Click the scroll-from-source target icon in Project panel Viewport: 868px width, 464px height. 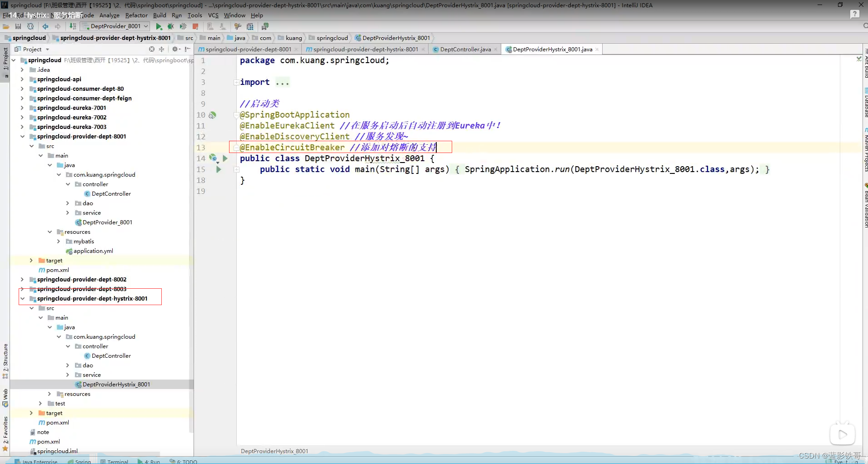(x=152, y=49)
